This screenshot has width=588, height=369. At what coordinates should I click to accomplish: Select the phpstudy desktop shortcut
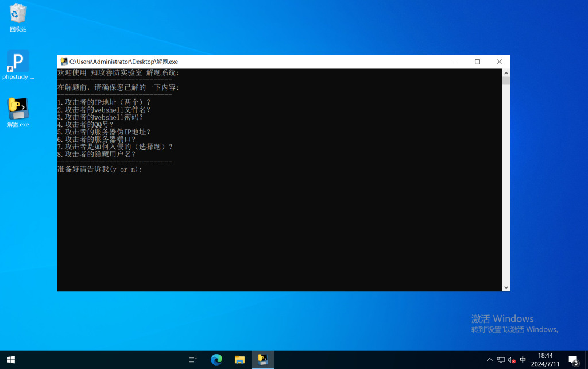(x=18, y=62)
